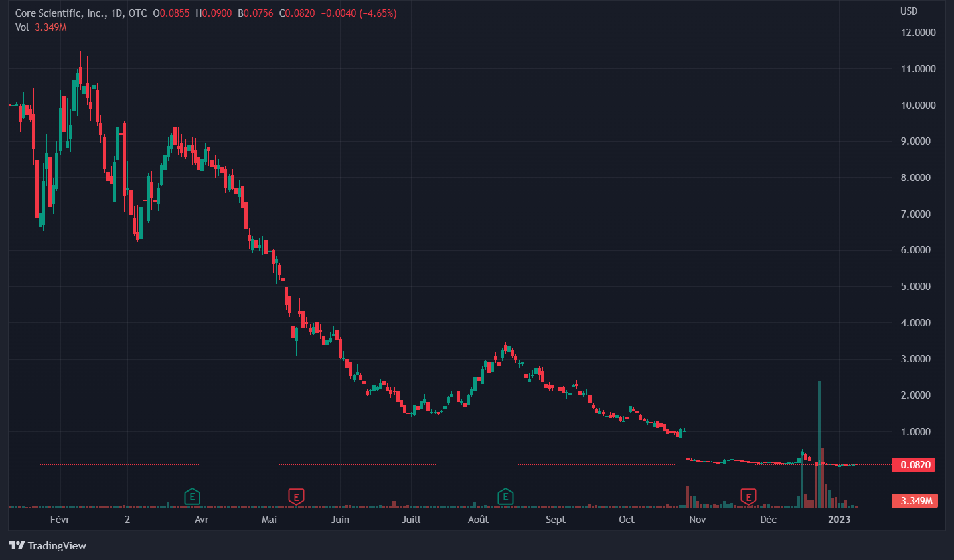The image size is (954, 560).
Task: Open the green earnings marker near Août
Action: (x=505, y=496)
